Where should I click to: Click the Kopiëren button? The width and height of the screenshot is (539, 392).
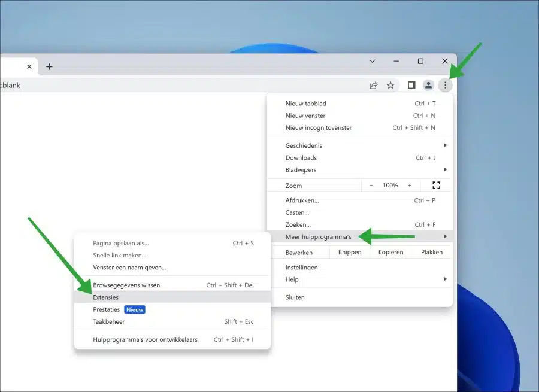[390, 252]
